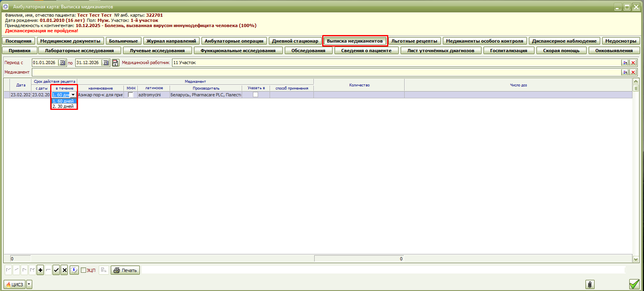Expand the arrow next to ЦИСЗ button
644x291 pixels.
point(29,285)
